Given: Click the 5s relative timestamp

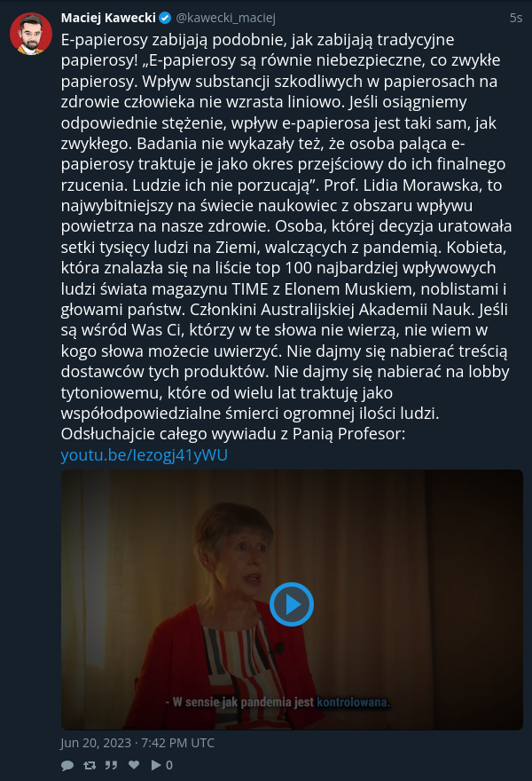Looking at the screenshot, I should point(516,18).
